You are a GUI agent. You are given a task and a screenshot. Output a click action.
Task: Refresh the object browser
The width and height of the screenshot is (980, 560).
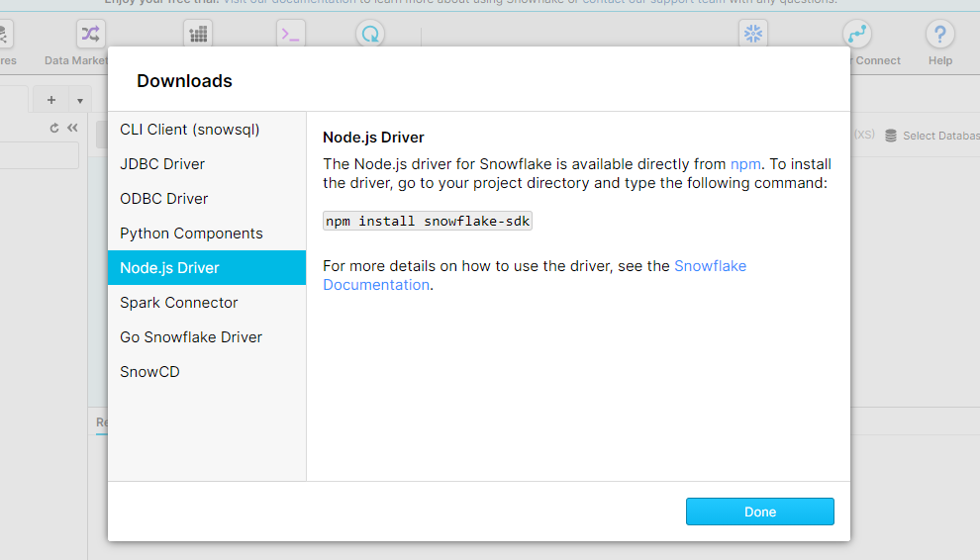point(54,128)
